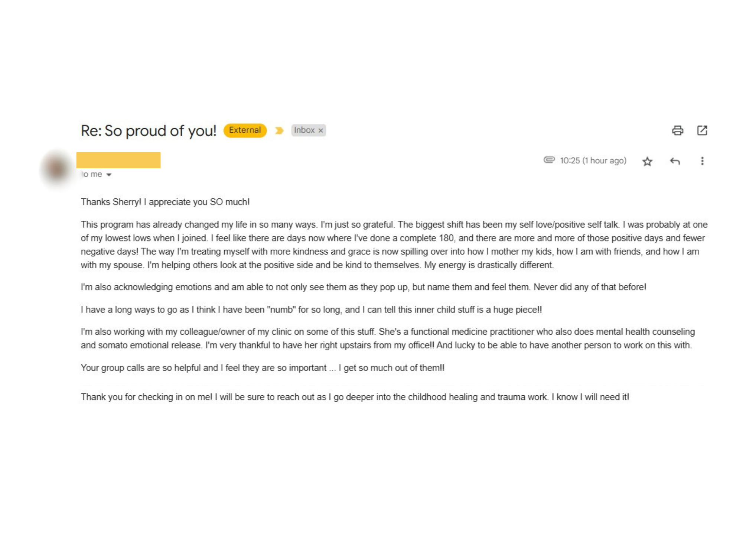
Task: Remove the Inbox label with x
Action: [x=320, y=130]
